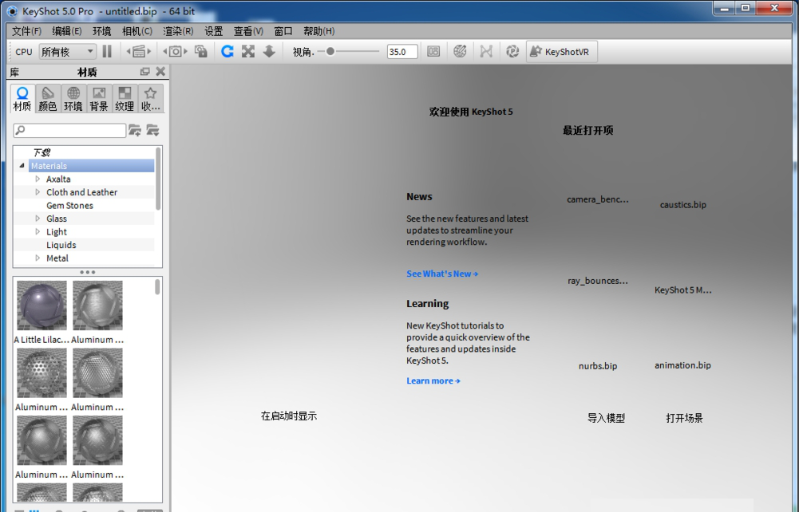The height and width of the screenshot is (532, 799).
Task: Click the thumbnail list vertical scrollbar
Action: (157, 287)
